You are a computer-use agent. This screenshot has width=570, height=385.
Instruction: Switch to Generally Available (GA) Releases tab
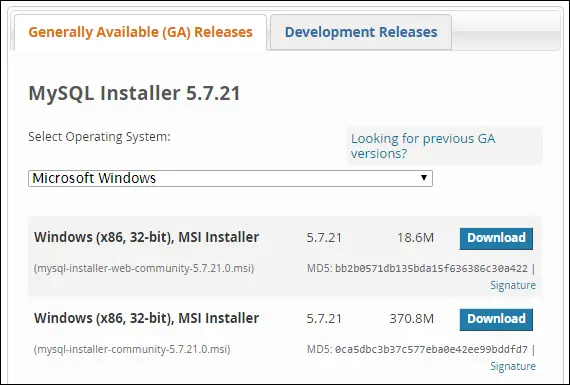140,32
